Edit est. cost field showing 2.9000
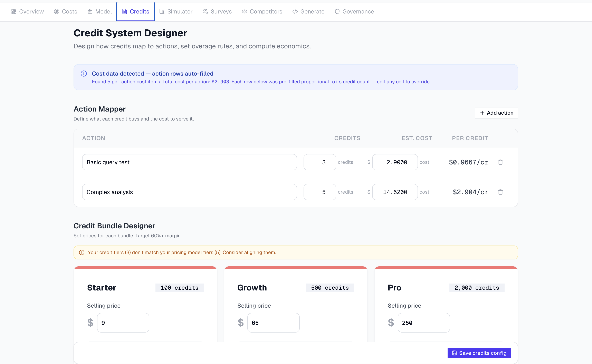Viewport: 592px width, 364px height. point(395,162)
